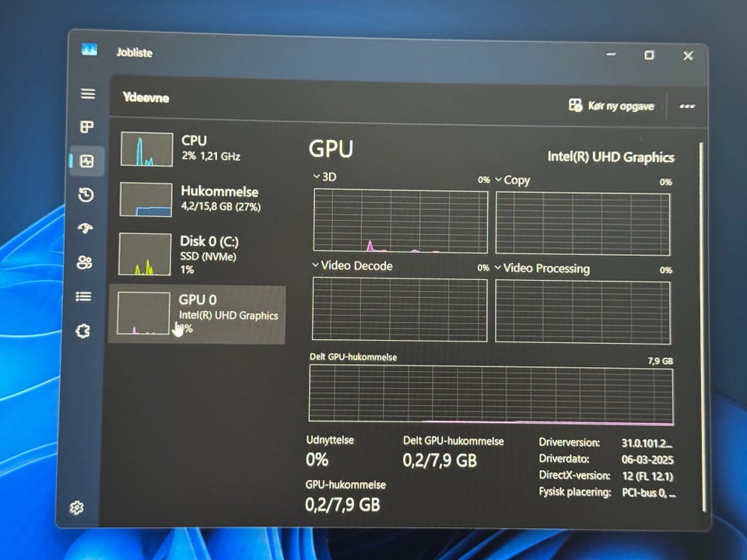
Task: Select the Performance page icon
Action: 86,161
